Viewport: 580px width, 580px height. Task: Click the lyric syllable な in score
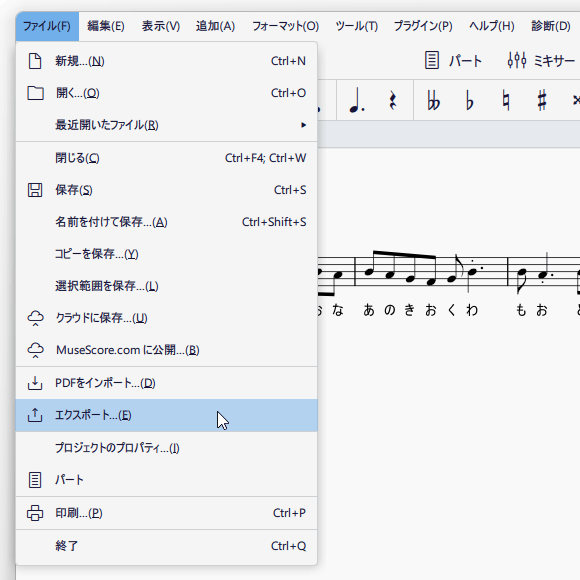[338, 310]
